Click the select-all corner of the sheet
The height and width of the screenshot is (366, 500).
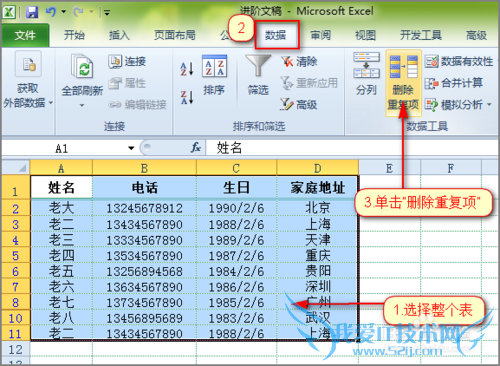point(16,167)
